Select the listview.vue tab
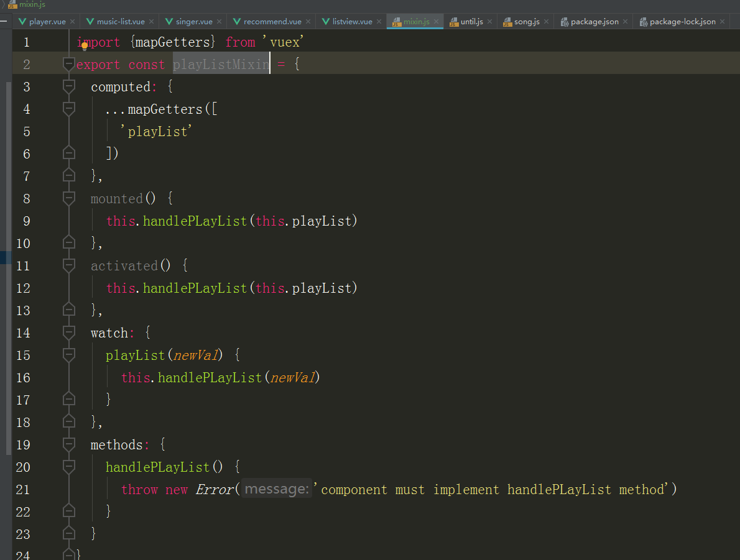740x560 pixels. (x=352, y=22)
